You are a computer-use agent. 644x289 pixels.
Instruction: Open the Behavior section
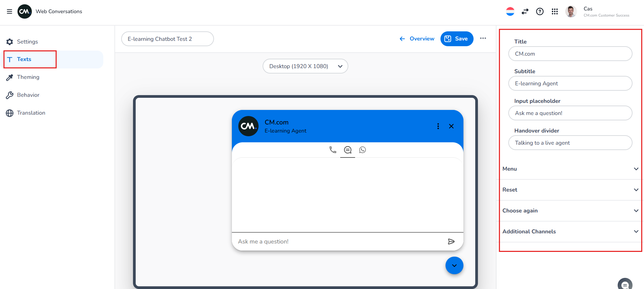click(28, 95)
